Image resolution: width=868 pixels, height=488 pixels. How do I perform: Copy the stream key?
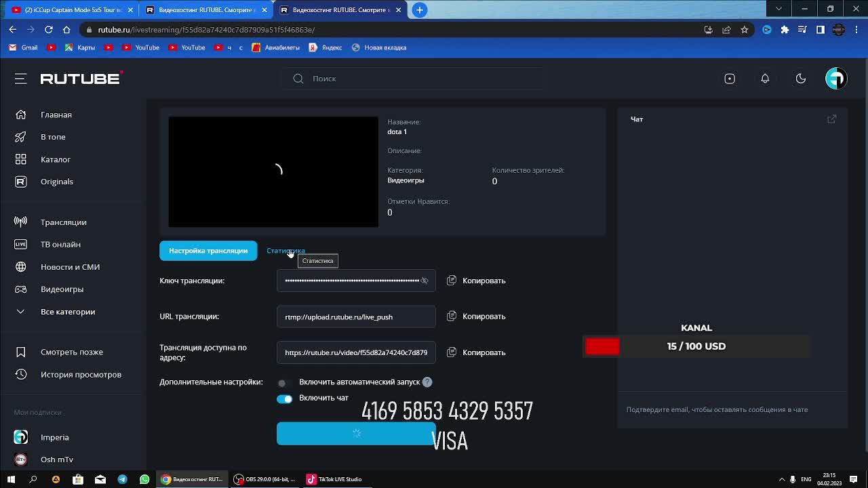476,281
